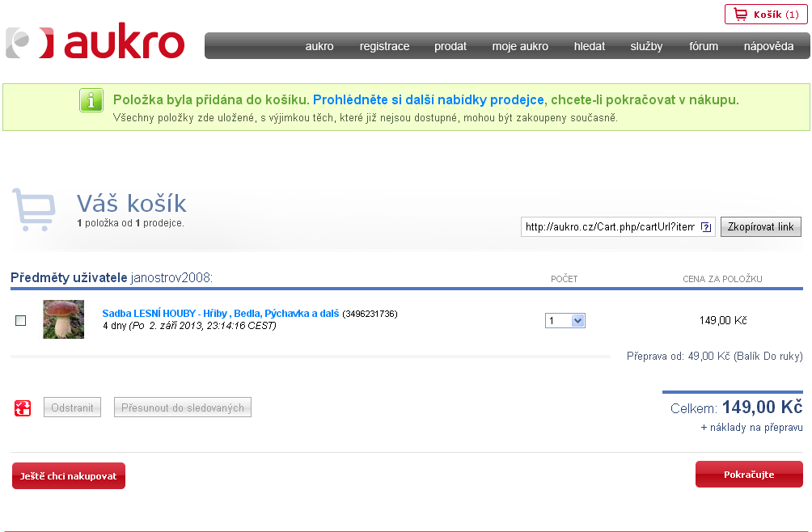Click the CENA ZA POLOŽKU column header
The width and height of the screenshot is (812, 532).
[722, 279]
